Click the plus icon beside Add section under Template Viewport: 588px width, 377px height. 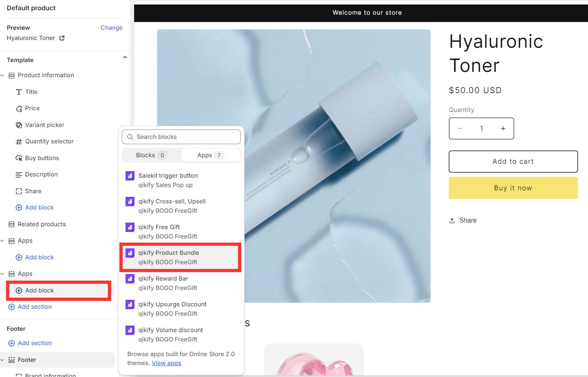tap(11, 307)
